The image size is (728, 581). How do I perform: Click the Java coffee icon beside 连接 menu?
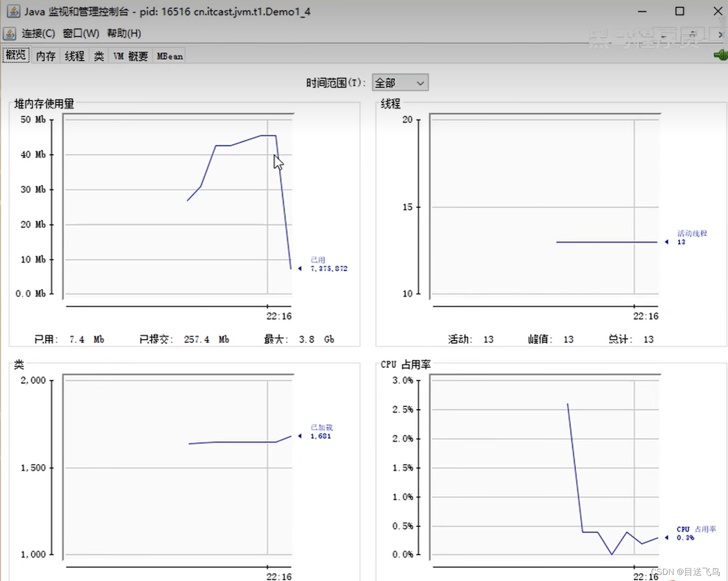(10, 33)
